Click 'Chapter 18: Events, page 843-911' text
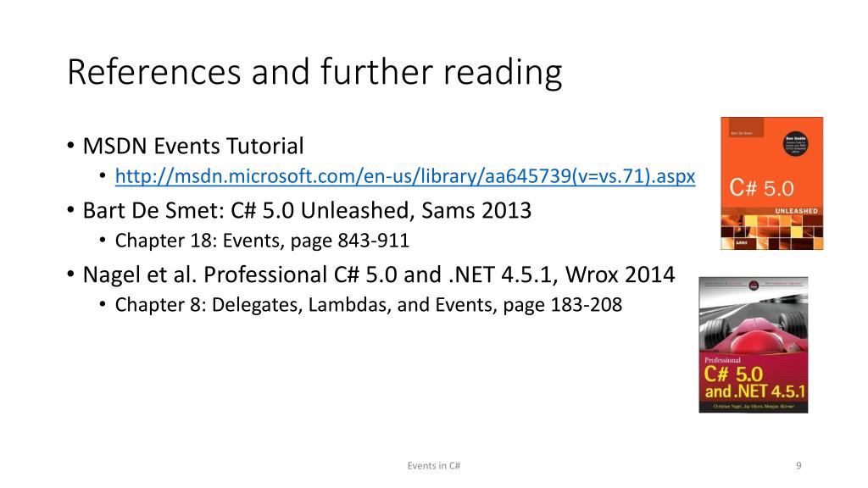Viewport: 868px width, 488px height. pos(262,241)
